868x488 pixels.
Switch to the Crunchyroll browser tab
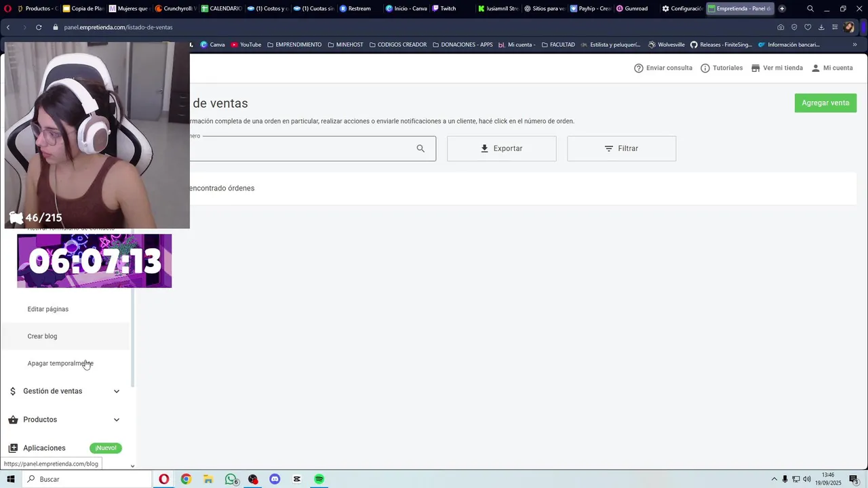[x=175, y=9]
